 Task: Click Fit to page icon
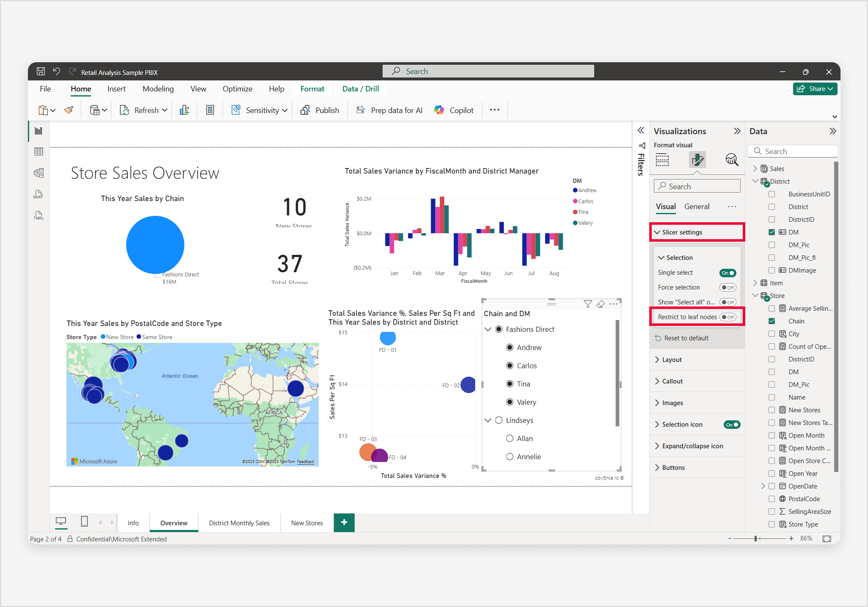(827, 539)
